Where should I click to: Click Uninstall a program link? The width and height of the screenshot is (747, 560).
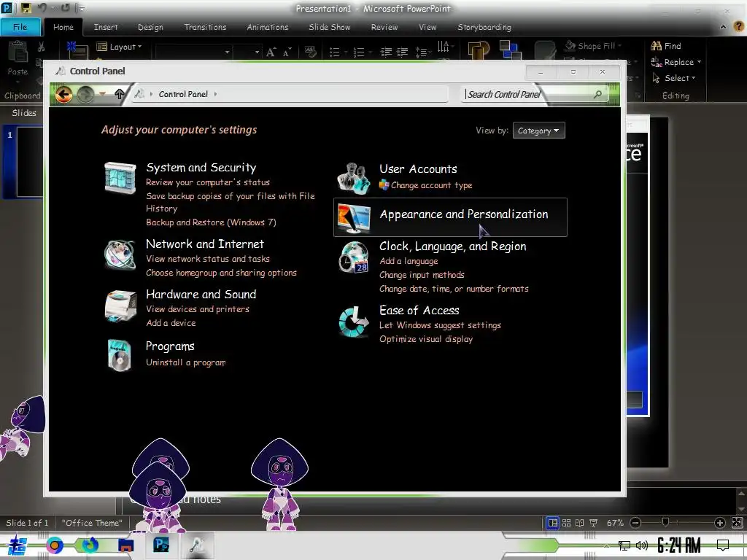[x=186, y=362]
